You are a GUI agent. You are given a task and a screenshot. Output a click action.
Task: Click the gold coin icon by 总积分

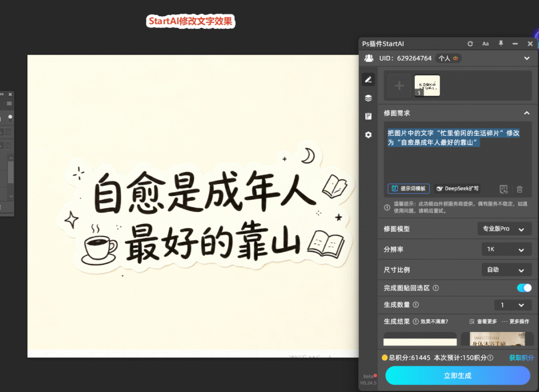(x=385, y=358)
